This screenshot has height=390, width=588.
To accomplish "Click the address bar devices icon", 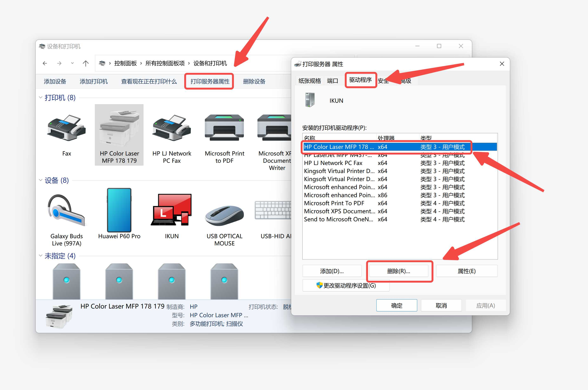I will click(x=102, y=64).
